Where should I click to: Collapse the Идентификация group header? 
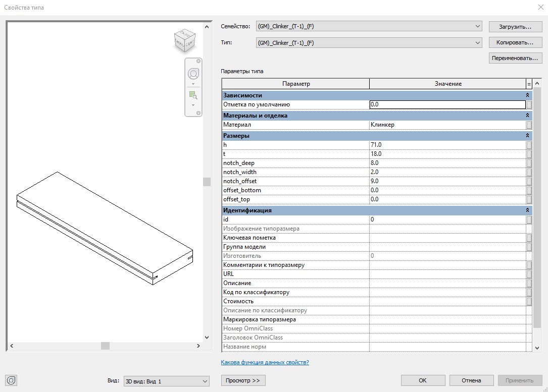pos(528,210)
